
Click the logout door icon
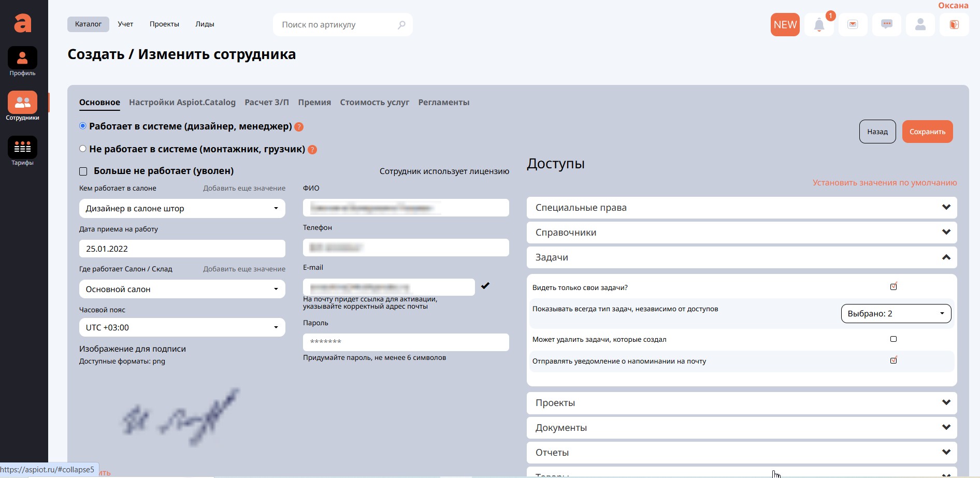click(954, 25)
